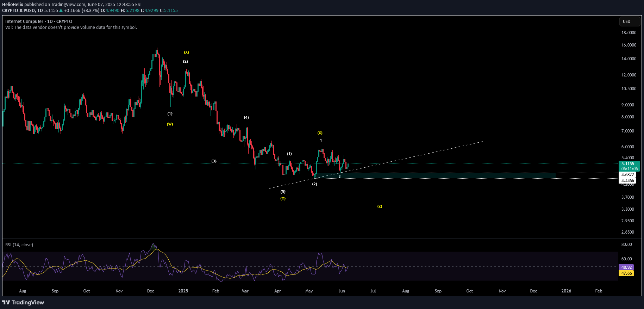
Task: Click the 2026 label on time axis
Action: pyautogui.click(x=566, y=291)
